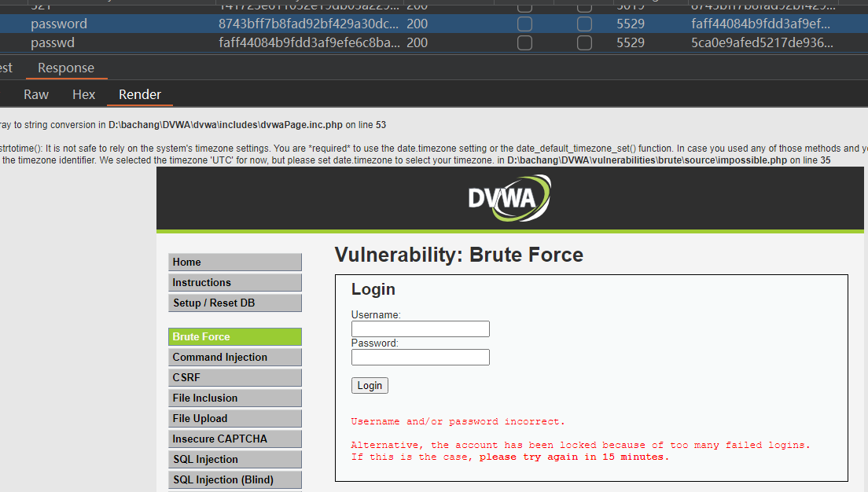Click the 'Username and/or password incorrect.' message

click(x=458, y=422)
